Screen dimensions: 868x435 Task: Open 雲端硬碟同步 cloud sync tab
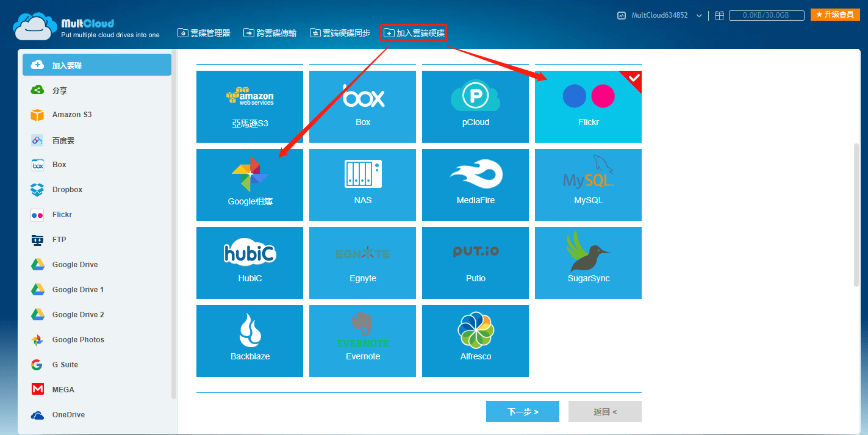(x=340, y=33)
